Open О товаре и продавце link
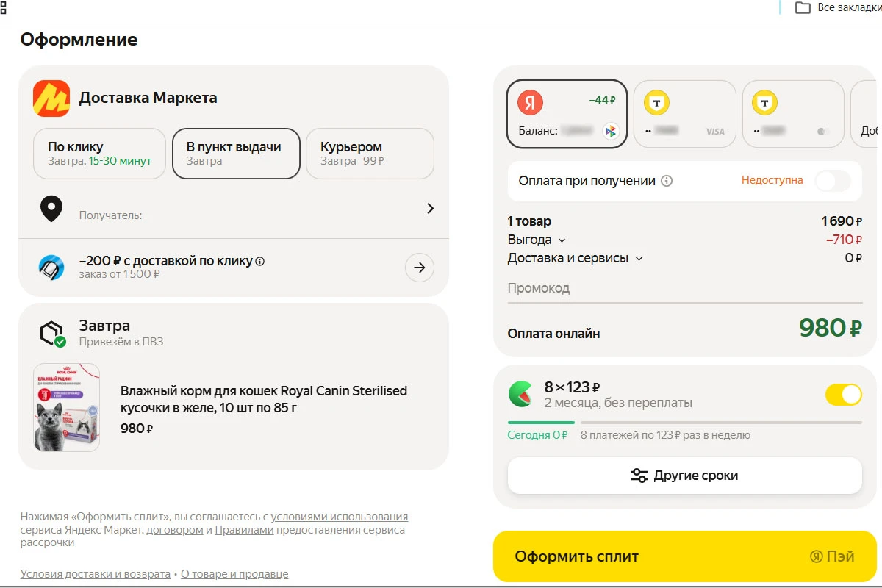The width and height of the screenshot is (882, 588). 234,574
